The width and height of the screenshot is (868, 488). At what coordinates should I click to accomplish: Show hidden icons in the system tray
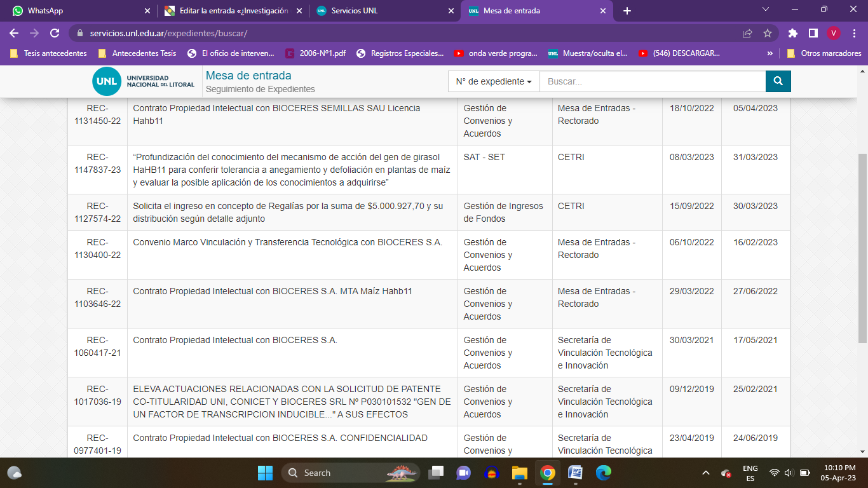click(x=705, y=473)
